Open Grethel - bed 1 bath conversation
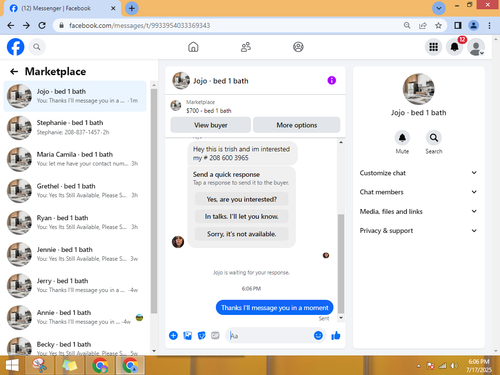Screen dimensions: 500x375 [75, 191]
